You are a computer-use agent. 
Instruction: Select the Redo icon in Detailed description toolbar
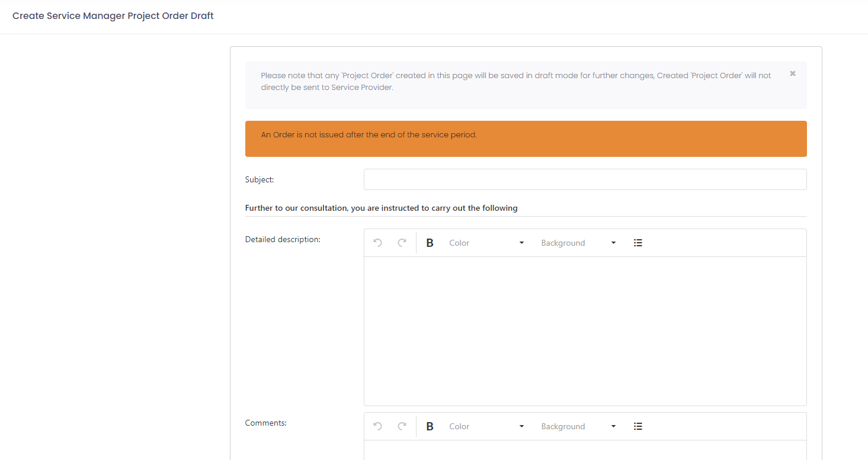tap(402, 242)
